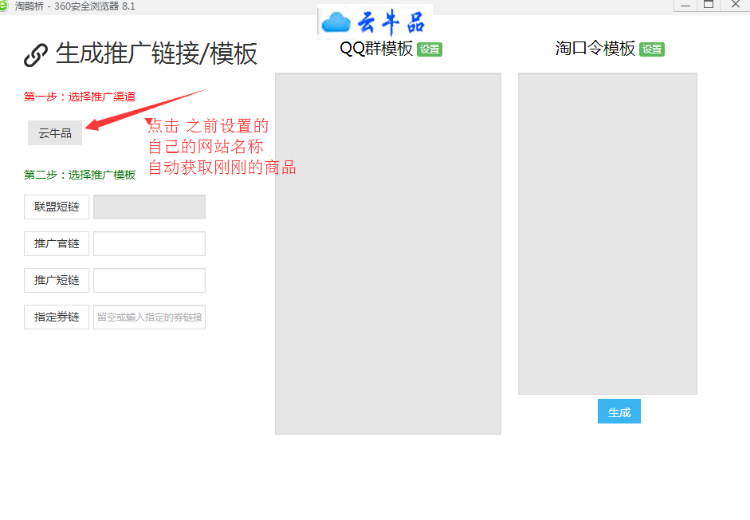
Task: Click the blue 生成 button
Action: [619, 411]
